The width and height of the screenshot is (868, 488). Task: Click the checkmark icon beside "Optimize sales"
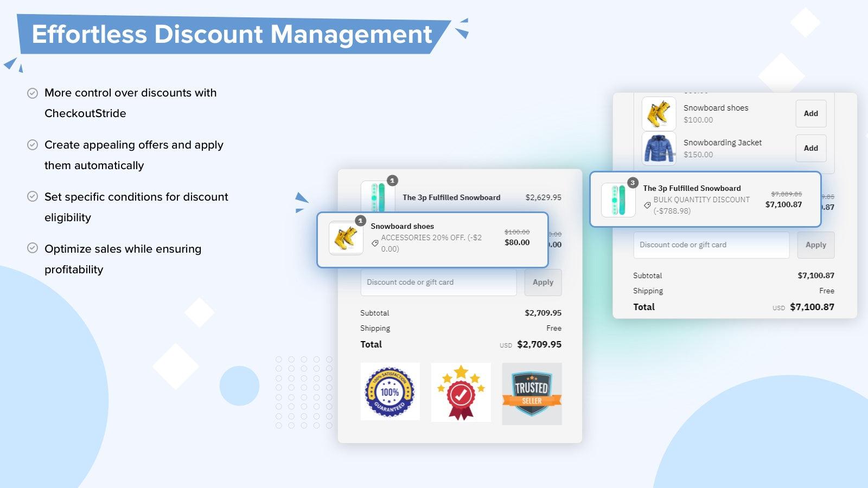pyautogui.click(x=33, y=249)
